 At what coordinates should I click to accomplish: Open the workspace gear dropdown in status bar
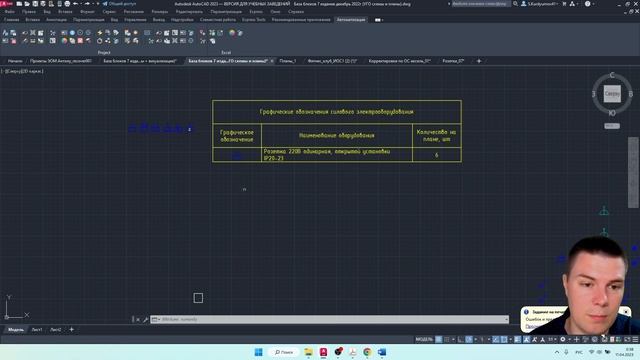point(563,339)
